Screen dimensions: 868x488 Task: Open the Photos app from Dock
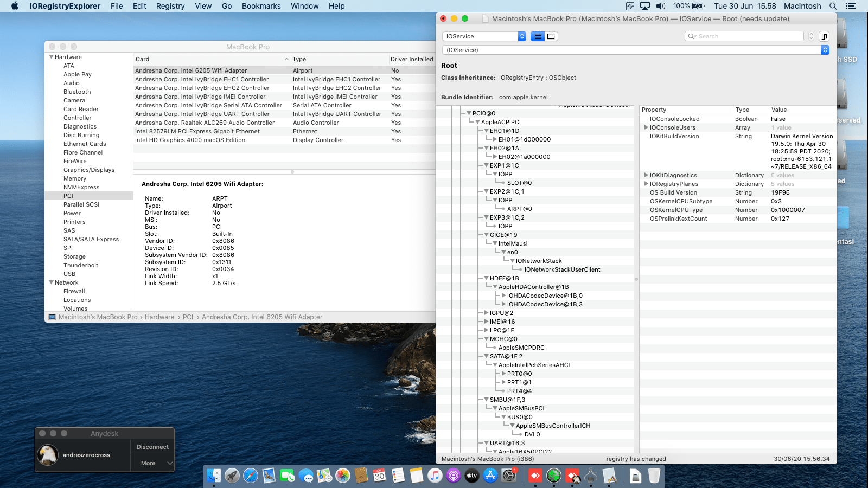point(343,476)
